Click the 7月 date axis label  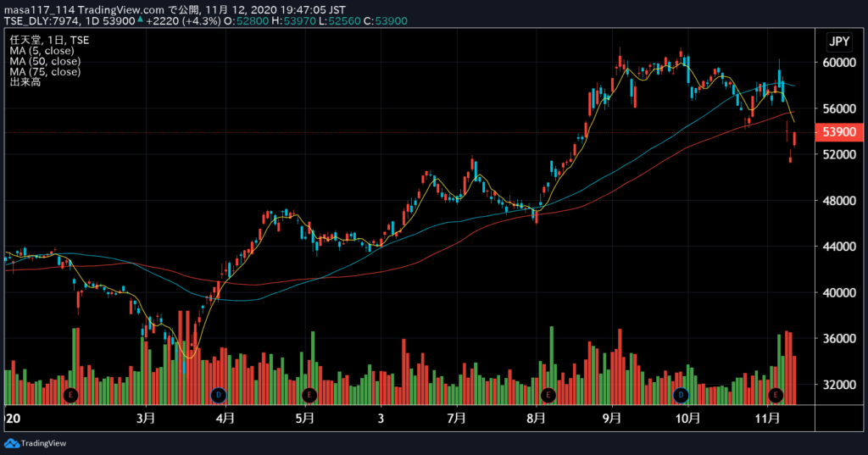[x=456, y=418]
